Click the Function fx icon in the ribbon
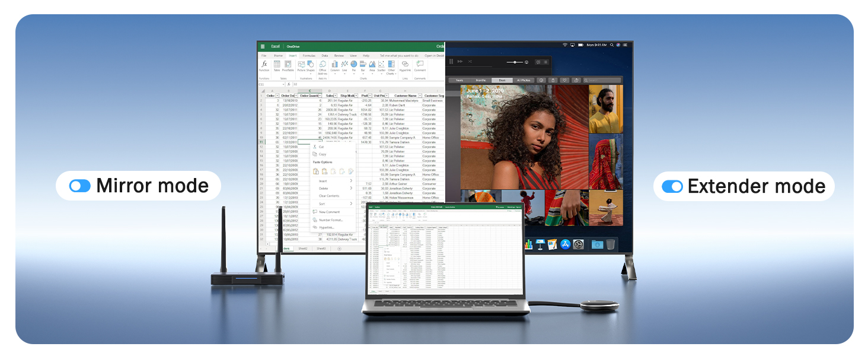Image resolution: width=868 pixels, height=356 pixels. (264, 65)
